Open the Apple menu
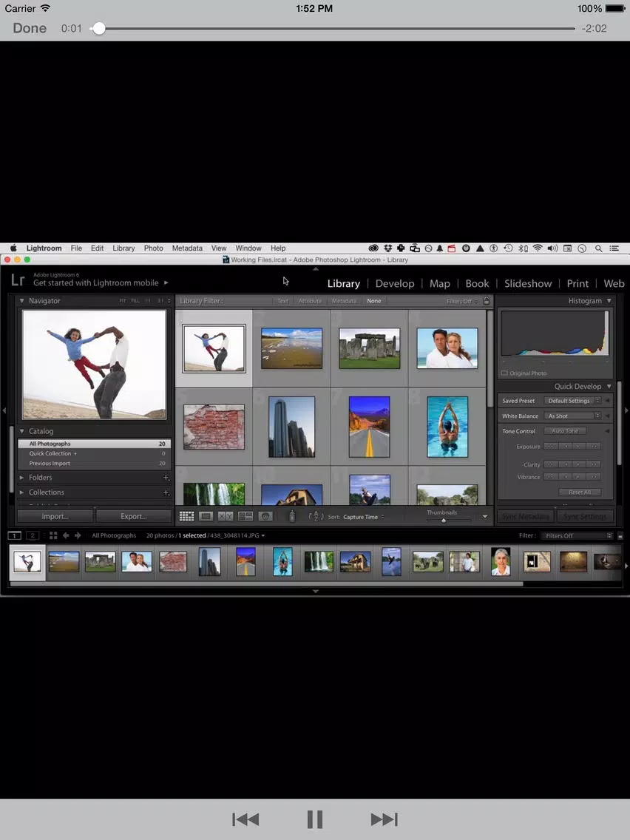Image resolution: width=630 pixels, height=840 pixels. point(13,248)
